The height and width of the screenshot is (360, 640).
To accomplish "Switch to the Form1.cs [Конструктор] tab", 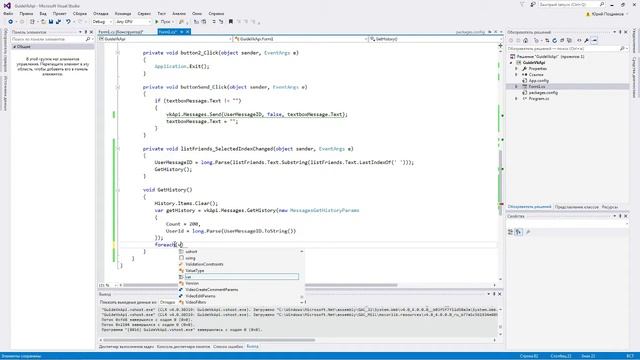I will click(121, 32).
